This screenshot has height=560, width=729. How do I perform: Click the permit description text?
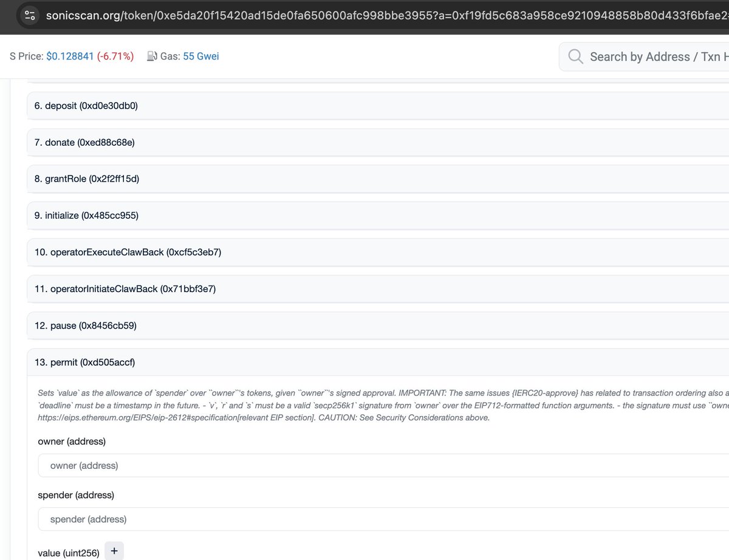coord(383,405)
